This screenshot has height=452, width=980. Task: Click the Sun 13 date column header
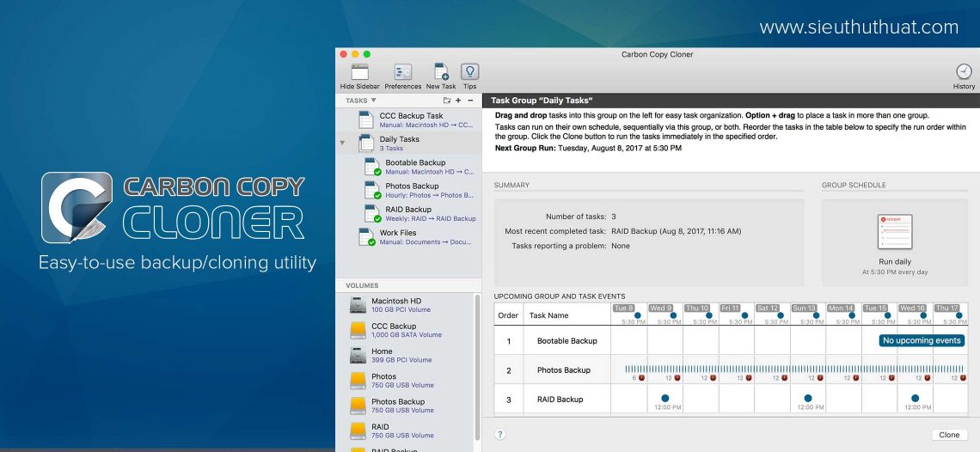(x=804, y=308)
